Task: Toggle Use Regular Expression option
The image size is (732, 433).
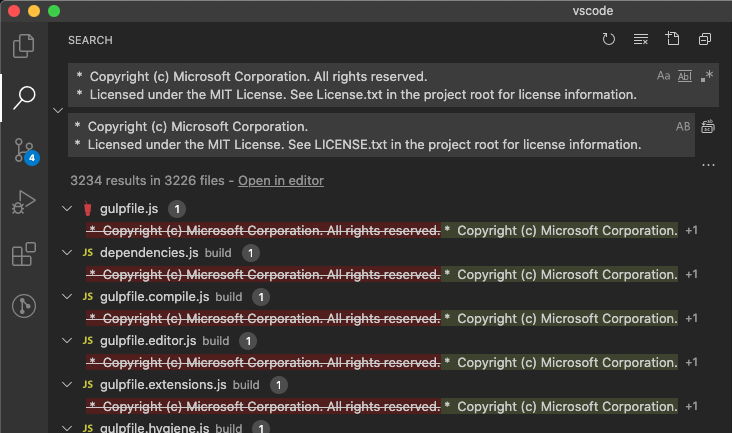Action: click(x=707, y=76)
